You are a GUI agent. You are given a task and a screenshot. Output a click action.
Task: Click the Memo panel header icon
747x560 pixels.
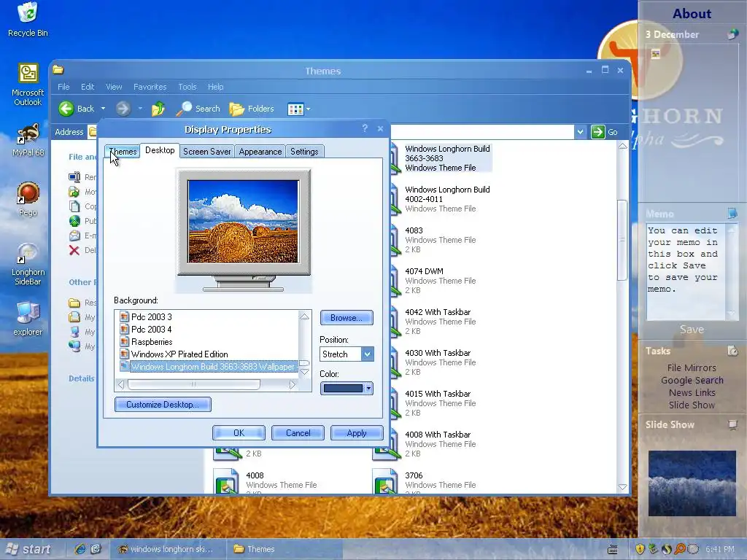point(732,214)
